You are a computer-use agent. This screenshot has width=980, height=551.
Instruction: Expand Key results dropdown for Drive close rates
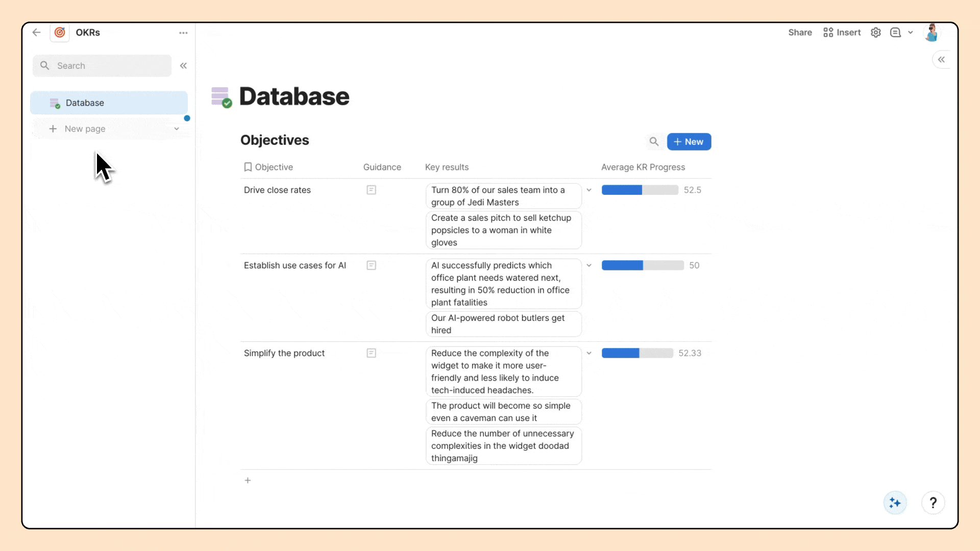[589, 190]
